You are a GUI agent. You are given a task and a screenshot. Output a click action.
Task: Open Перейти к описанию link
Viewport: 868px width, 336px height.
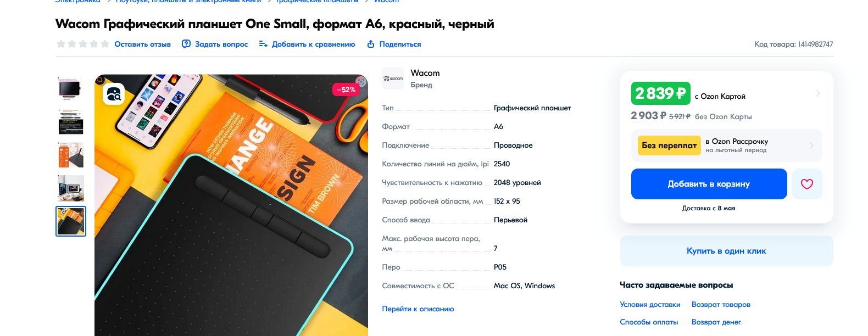(x=418, y=309)
